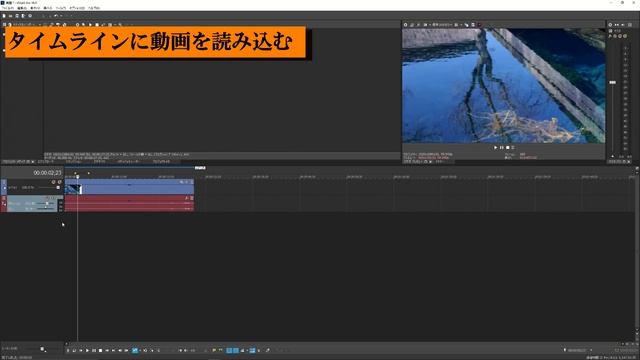Start timeline playback with the Play button
640x360 pixels.
[x=87, y=351]
